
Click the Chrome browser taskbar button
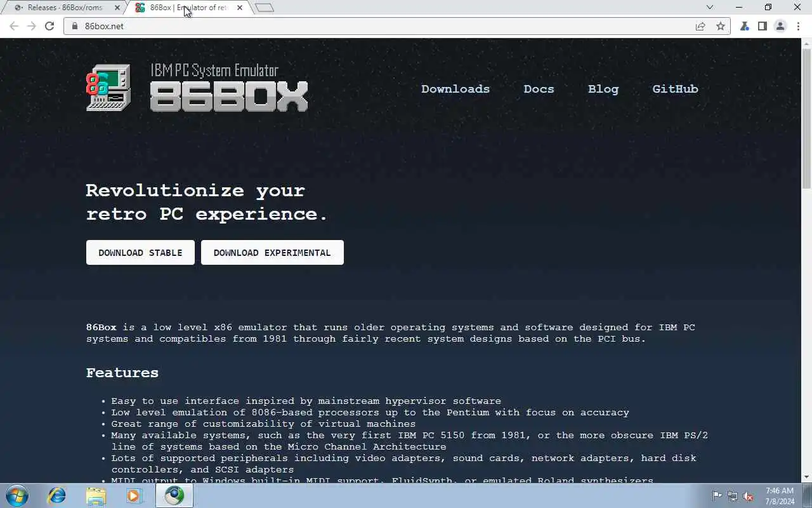174,495
